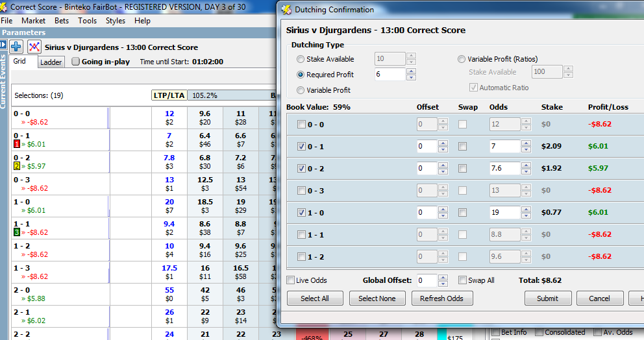Choose the Variable Profit radio button
The height and width of the screenshot is (340, 644).
pos(301,90)
